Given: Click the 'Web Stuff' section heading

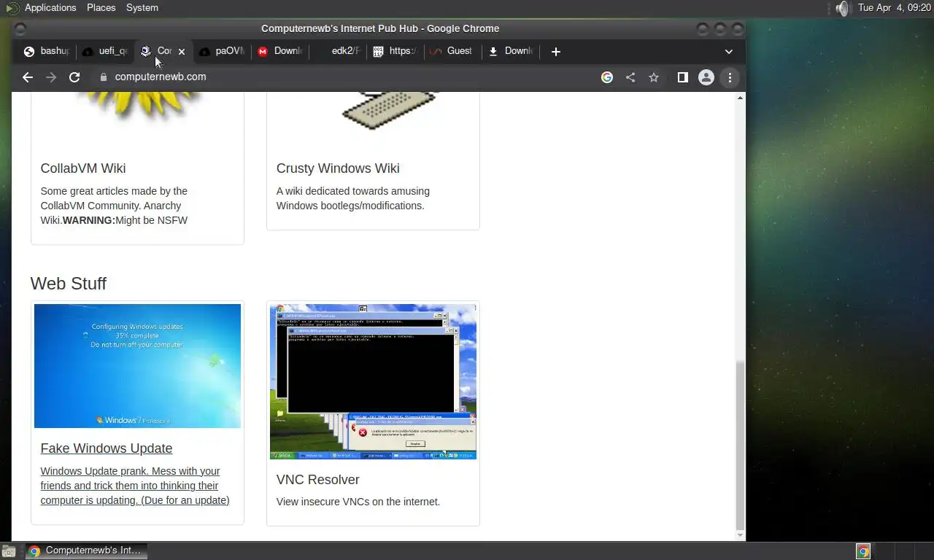Looking at the screenshot, I should point(69,284).
